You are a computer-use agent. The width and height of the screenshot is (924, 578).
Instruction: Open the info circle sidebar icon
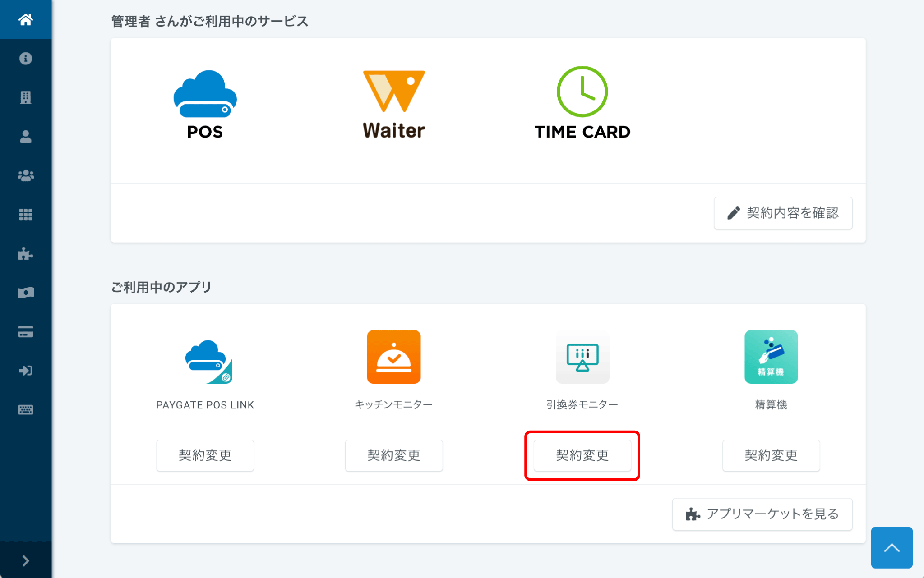click(26, 59)
